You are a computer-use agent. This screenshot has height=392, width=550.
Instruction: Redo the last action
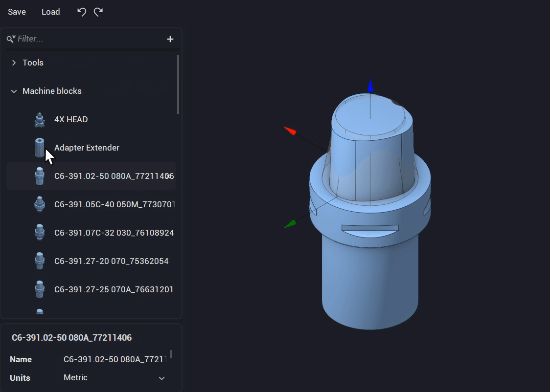[x=98, y=12]
